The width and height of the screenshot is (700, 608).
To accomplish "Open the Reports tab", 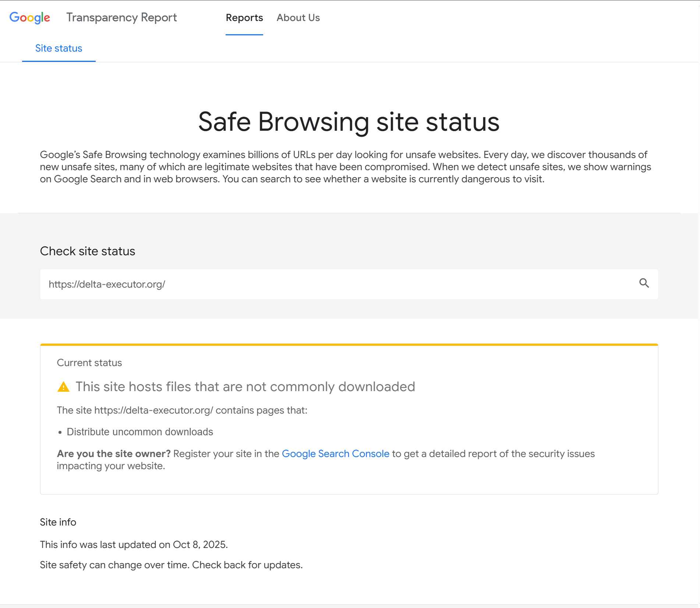I will click(x=244, y=18).
